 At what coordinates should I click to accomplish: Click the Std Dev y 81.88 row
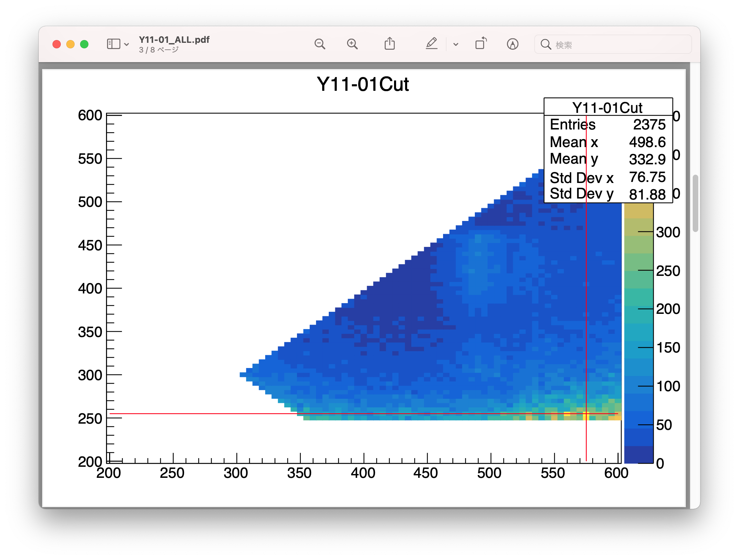(608, 194)
